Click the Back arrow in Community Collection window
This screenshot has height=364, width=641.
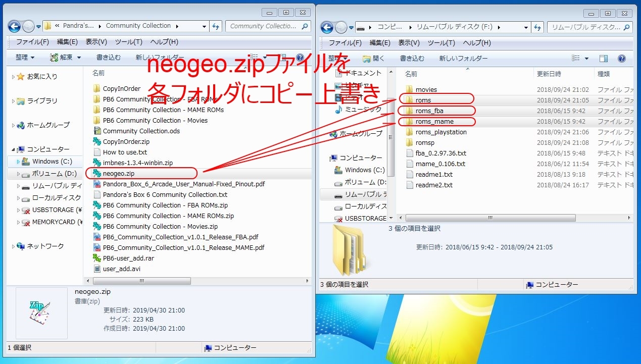click(15, 26)
